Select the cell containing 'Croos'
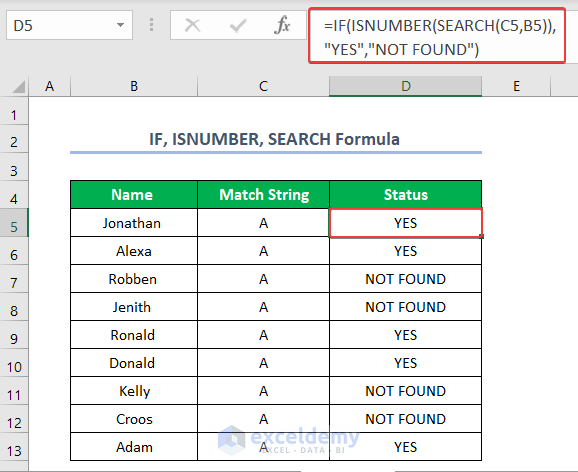 click(134, 419)
